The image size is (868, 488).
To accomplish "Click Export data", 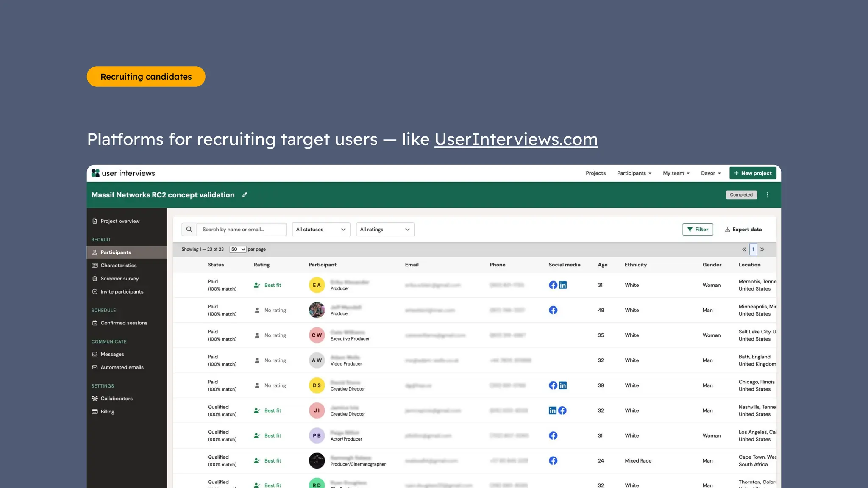I will [743, 230].
